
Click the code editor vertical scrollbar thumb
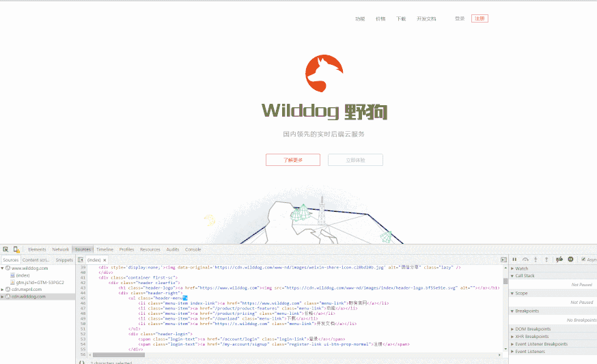pyautogui.click(x=505, y=281)
